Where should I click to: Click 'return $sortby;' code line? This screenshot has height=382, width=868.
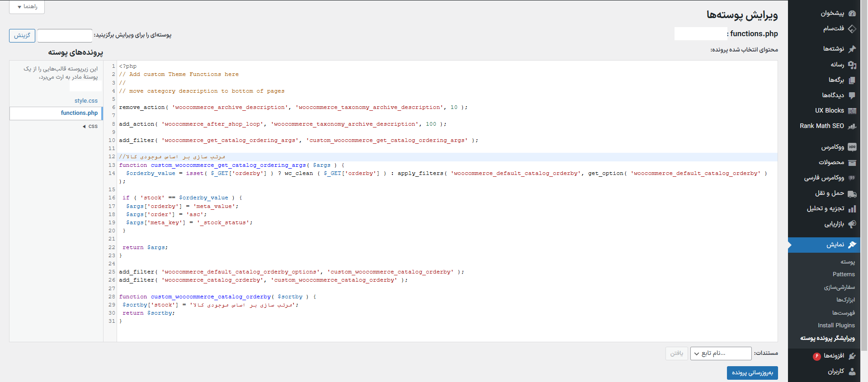pyautogui.click(x=149, y=313)
